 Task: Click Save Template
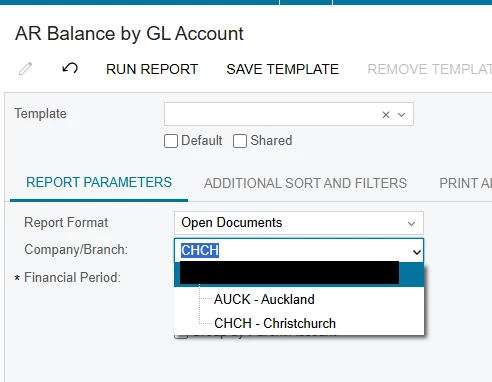282,69
